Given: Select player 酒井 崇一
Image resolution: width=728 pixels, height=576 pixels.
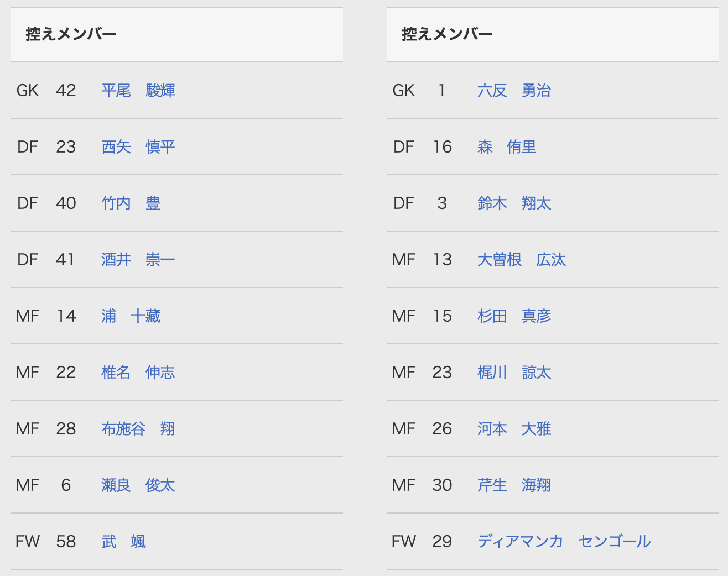Looking at the screenshot, I should (138, 260).
